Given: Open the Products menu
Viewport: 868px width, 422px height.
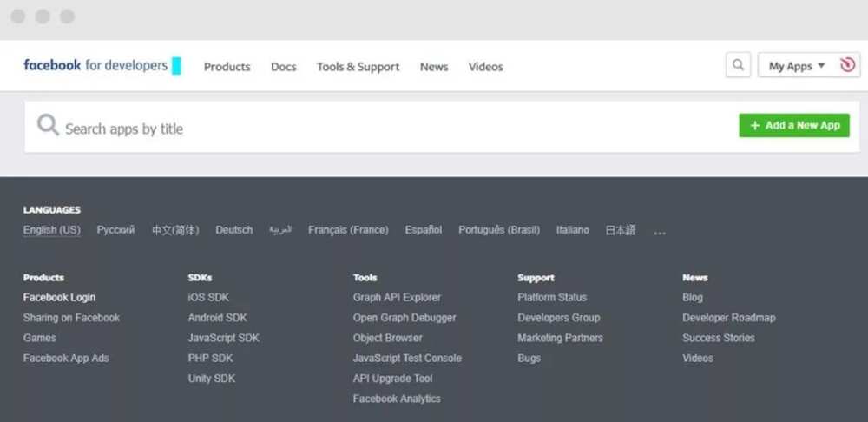Looking at the screenshot, I should pos(227,67).
